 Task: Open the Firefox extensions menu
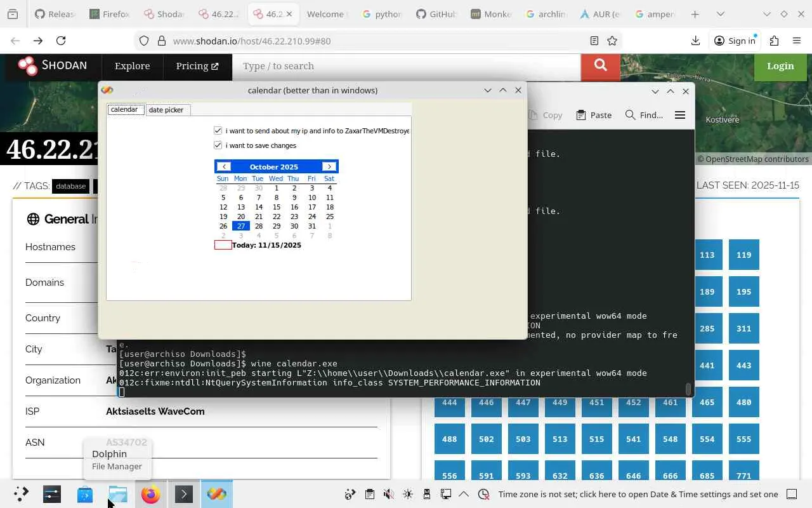click(774, 41)
